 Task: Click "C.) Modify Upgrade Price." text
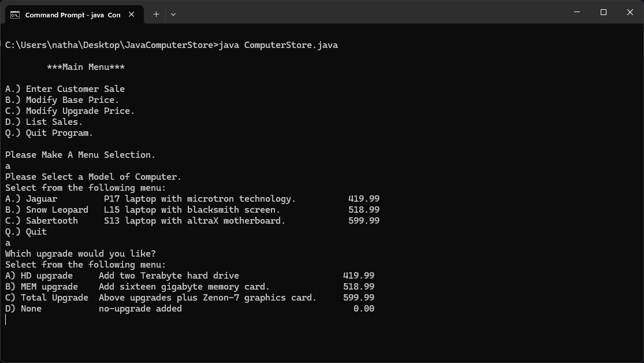tap(67, 110)
